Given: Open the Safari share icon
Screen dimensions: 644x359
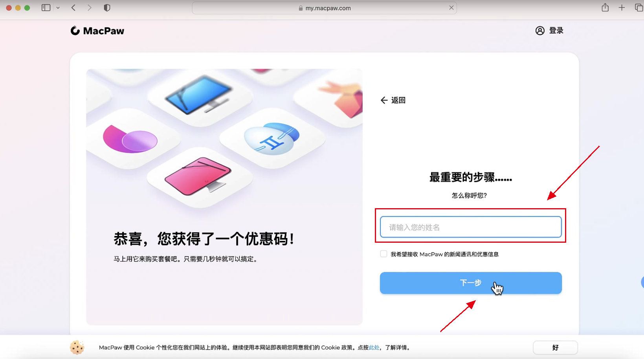Looking at the screenshot, I should [x=605, y=7].
